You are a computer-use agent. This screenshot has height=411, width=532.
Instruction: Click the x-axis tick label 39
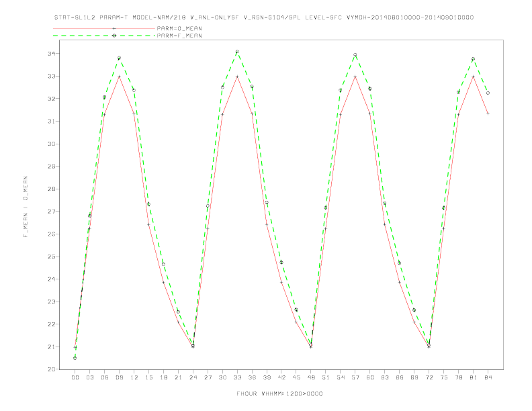pos(267,377)
